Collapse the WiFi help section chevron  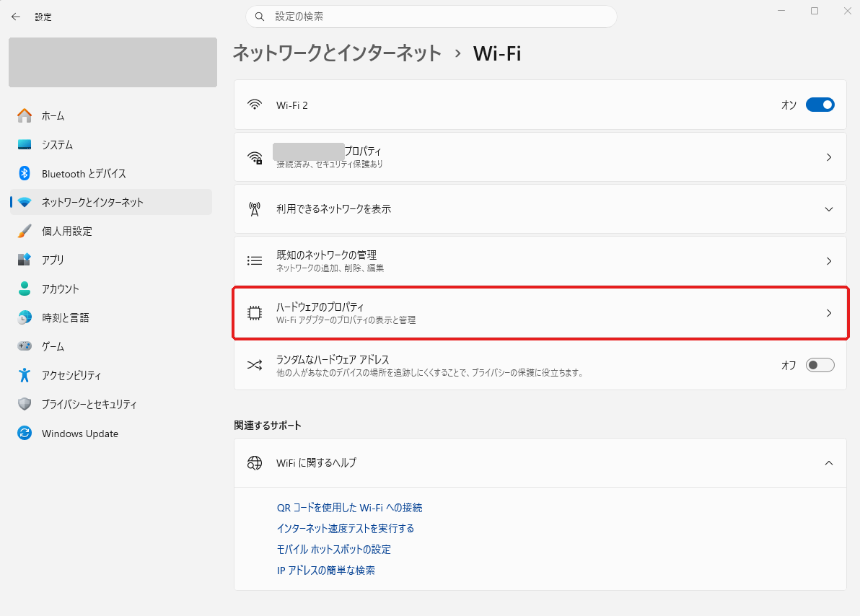(x=829, y=463)
